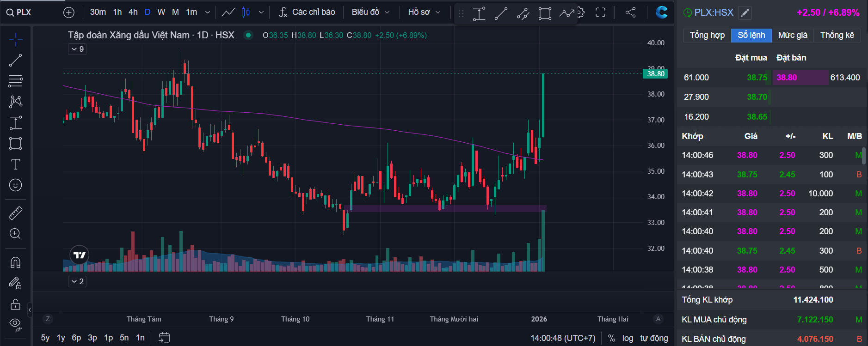The width and height of the screenshot is (868, 346).
Task: Grab the floating drawing toolbar handle
Action: [461, 14]
